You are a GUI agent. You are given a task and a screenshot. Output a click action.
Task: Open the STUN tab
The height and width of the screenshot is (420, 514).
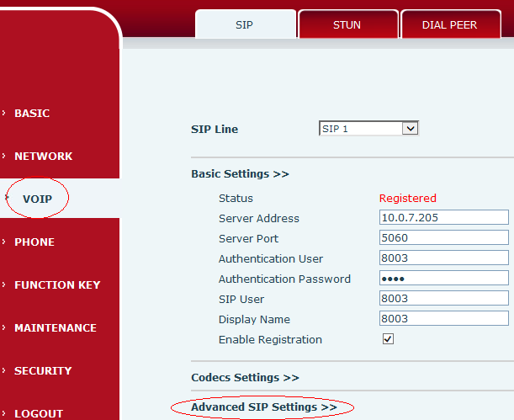[x=348, y=24]
